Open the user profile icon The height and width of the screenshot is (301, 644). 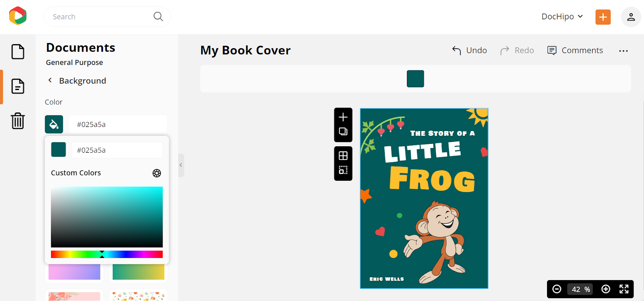pos(631,17)
